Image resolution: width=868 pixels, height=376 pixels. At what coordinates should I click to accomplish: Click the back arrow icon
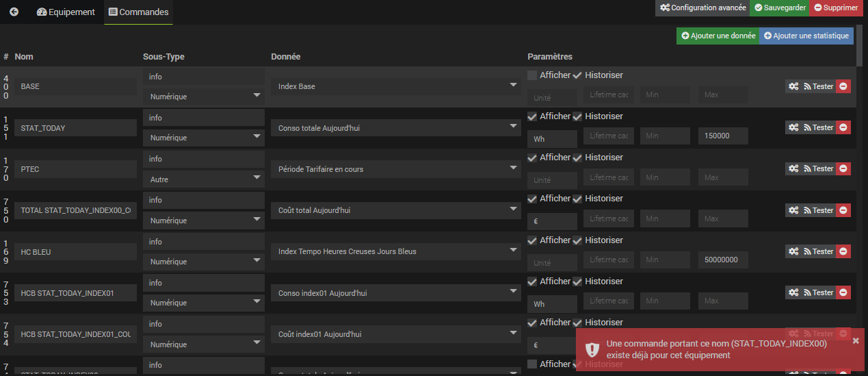(x=14, y=12)
